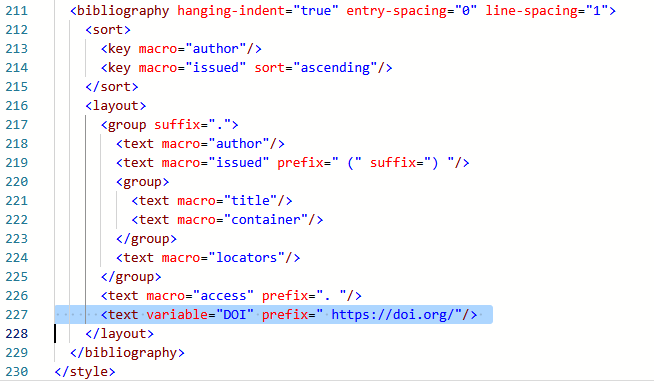Click the https://doi.org/ prefix value
654x390 pixels.
click(392, 315)
